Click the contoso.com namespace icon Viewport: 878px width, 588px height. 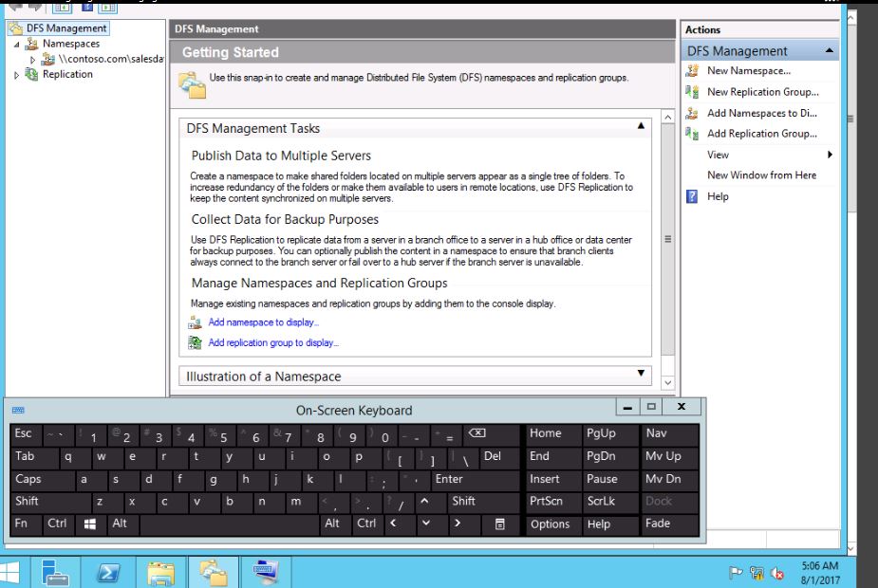(x=48, y=59)
